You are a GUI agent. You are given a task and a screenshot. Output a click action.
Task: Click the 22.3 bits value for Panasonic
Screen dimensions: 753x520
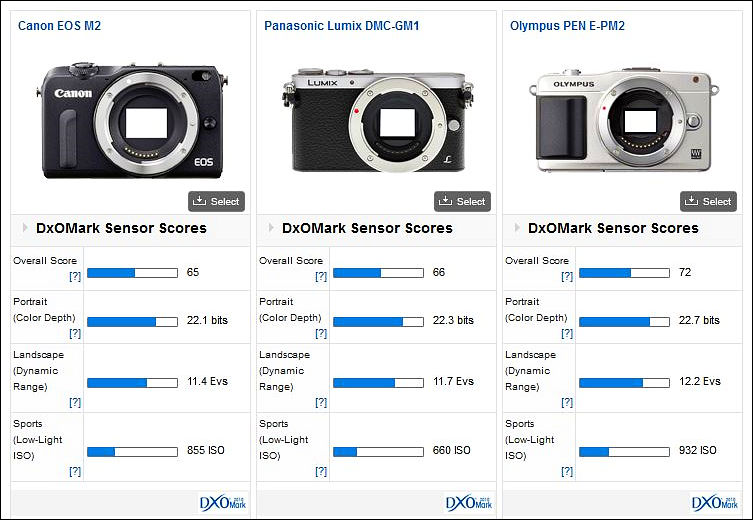click(453, 320)
